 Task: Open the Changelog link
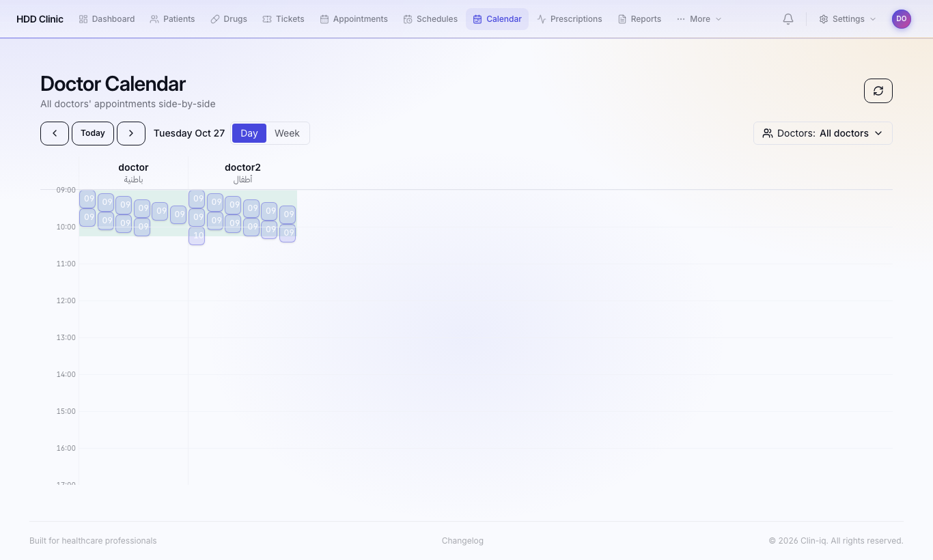pos(462,541)
